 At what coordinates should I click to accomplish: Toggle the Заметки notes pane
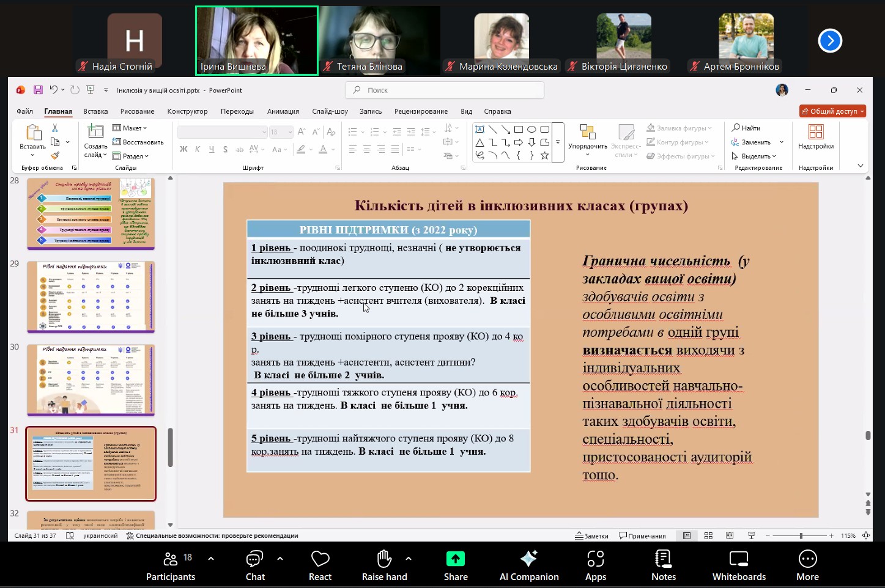(x=591, y=535)
